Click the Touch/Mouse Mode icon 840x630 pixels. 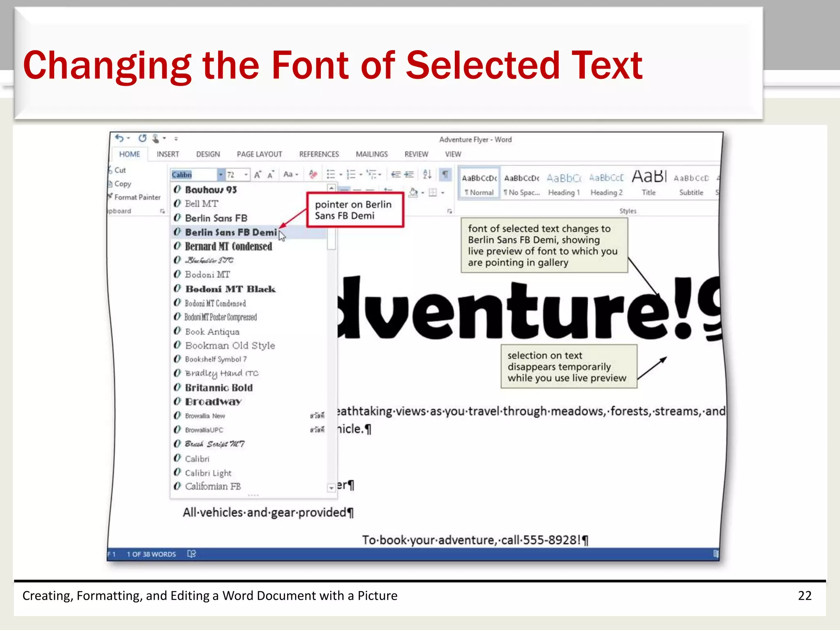tap(156, 139)
